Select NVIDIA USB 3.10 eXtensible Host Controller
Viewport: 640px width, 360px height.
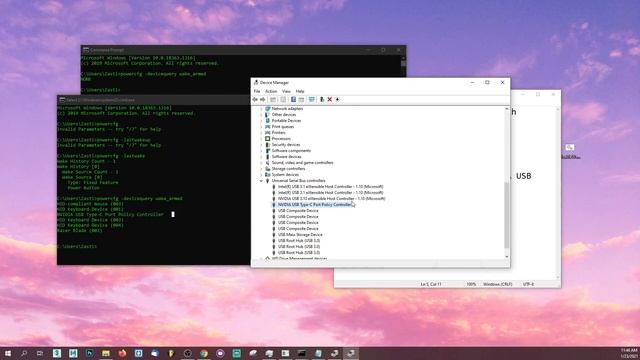331,199
